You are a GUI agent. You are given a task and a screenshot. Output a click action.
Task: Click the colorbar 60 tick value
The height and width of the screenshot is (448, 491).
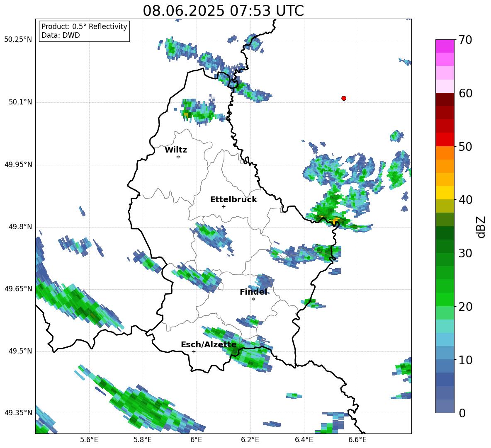click(x=465, y=93)
